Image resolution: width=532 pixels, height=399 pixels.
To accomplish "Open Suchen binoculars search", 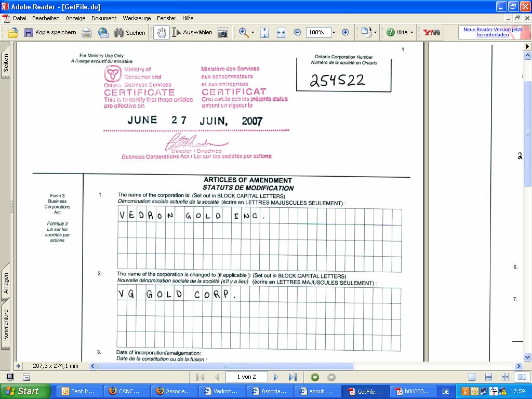I will [x=129, y=33].
